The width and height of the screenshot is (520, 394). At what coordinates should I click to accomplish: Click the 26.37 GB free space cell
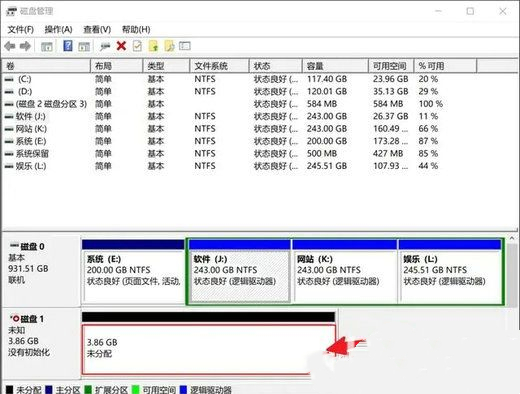[391, 117]
